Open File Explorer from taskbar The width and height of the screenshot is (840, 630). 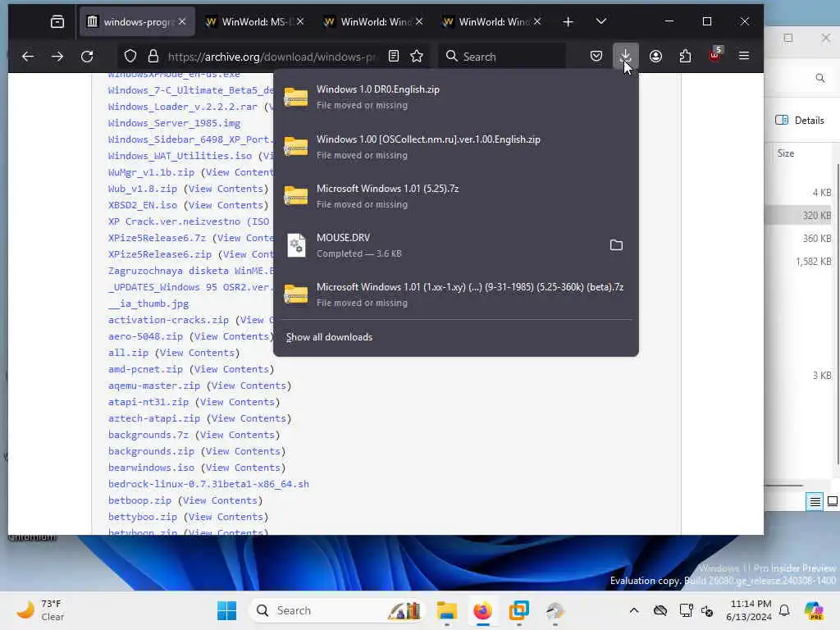(446, 610)
